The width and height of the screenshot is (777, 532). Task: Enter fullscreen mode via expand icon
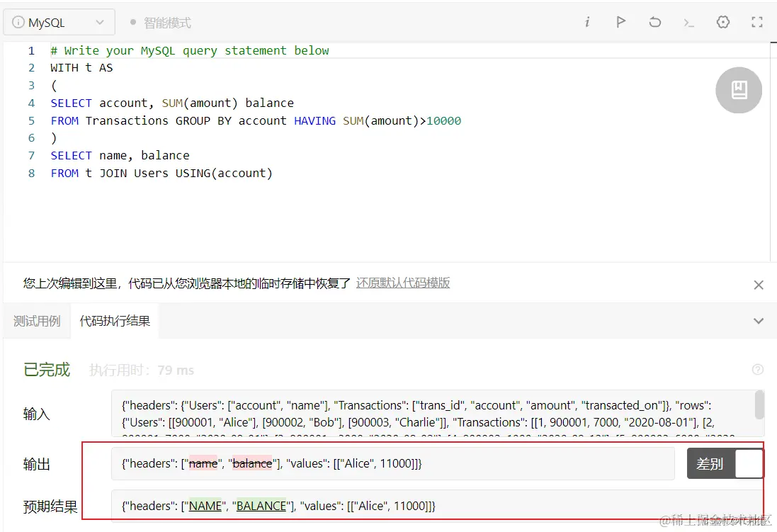(x=756, y=22)
